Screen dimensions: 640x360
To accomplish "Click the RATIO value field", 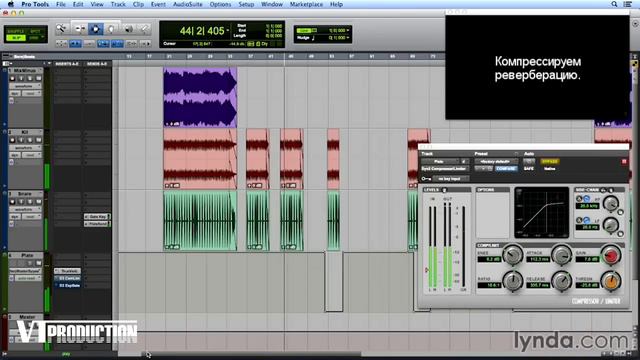I will point(489,284).
